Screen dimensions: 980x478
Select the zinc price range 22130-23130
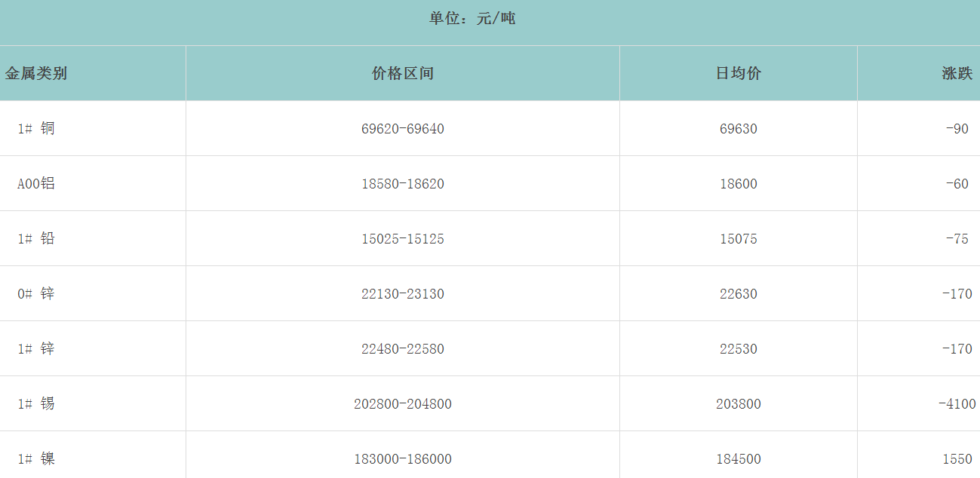click(401, 293)
